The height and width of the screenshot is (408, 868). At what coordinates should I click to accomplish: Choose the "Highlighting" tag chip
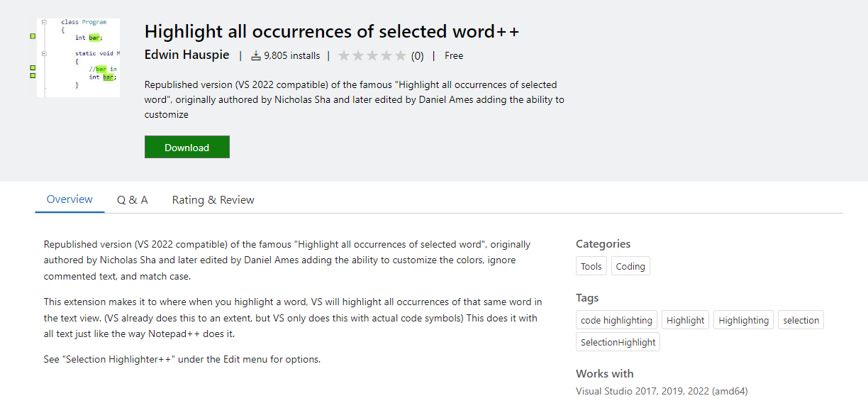[x=743, y=320]
